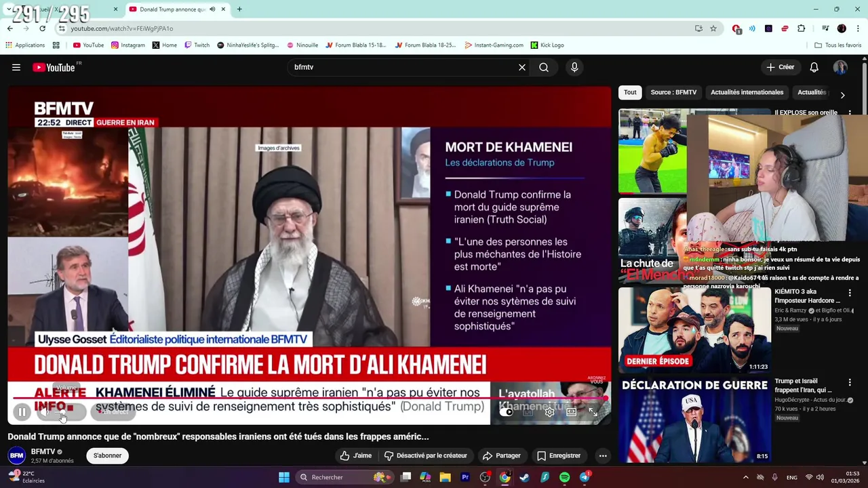This screenshot has width=868, height=488.
Task: Install app icon in address bar
Action: [x=698, y=28]
